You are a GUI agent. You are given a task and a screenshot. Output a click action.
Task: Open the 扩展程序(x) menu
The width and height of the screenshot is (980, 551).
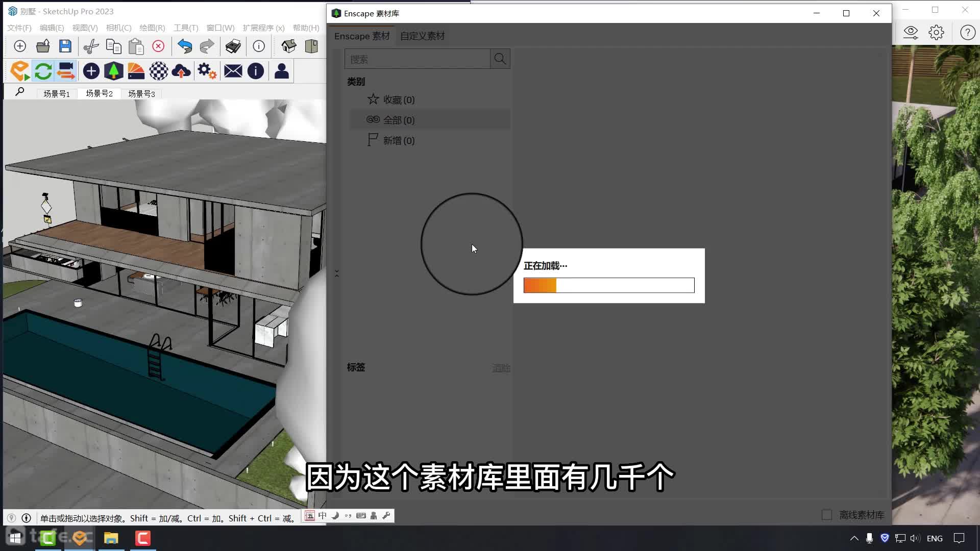[263, 28]
